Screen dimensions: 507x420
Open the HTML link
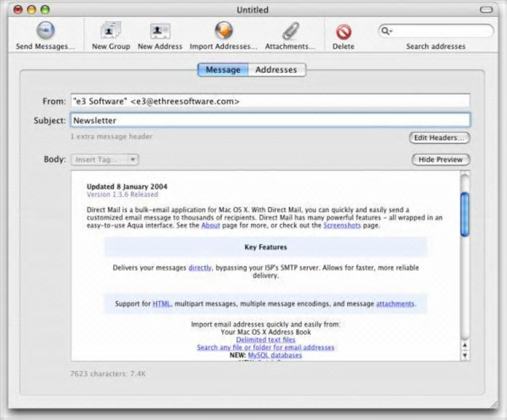[x=162, y=304]
